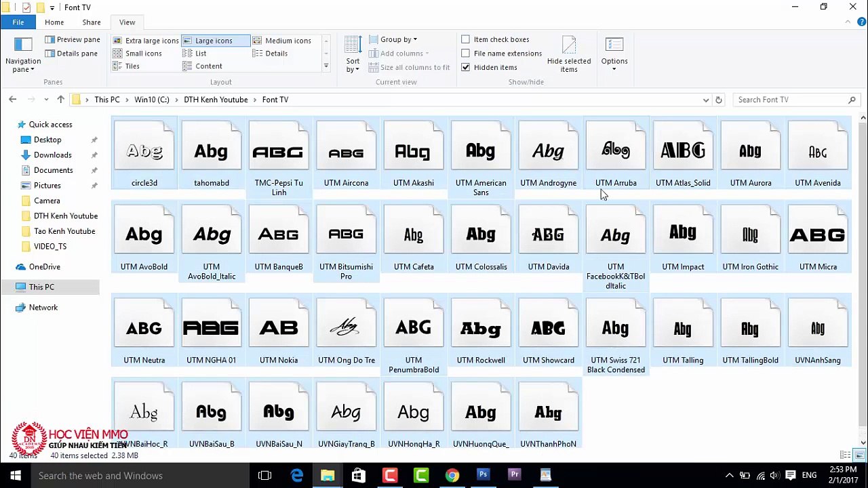Enable Item check boxes
868x488 pixels.
tap(466, 39)
